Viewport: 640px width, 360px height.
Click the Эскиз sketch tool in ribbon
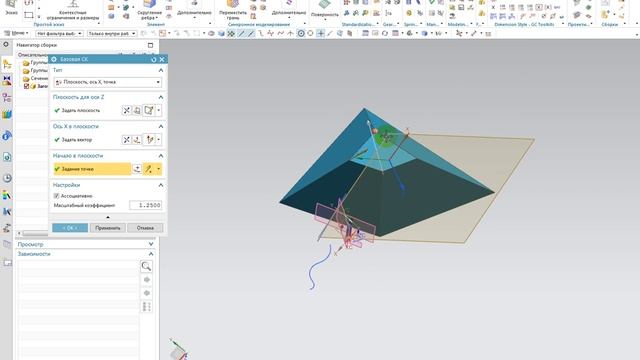11,8
